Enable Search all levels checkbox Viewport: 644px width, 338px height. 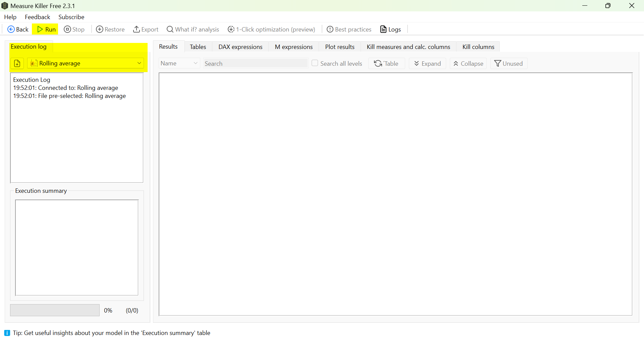click(315, 63)
